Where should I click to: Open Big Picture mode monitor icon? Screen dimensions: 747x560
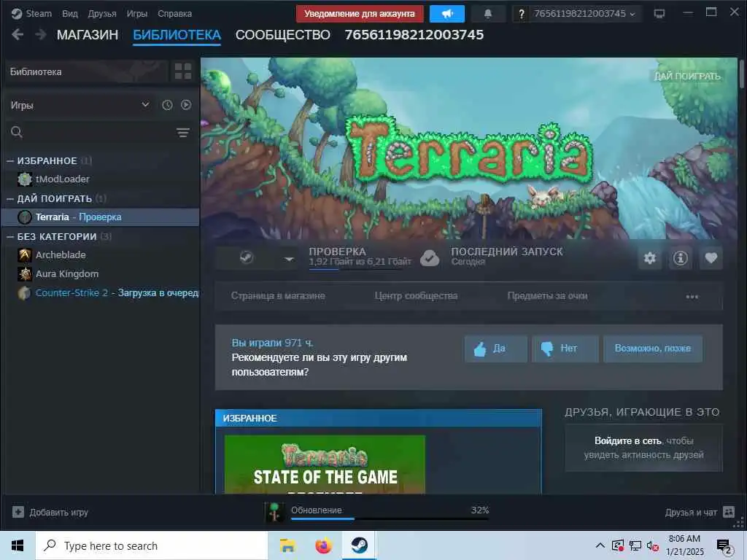[x=659, y=14]
